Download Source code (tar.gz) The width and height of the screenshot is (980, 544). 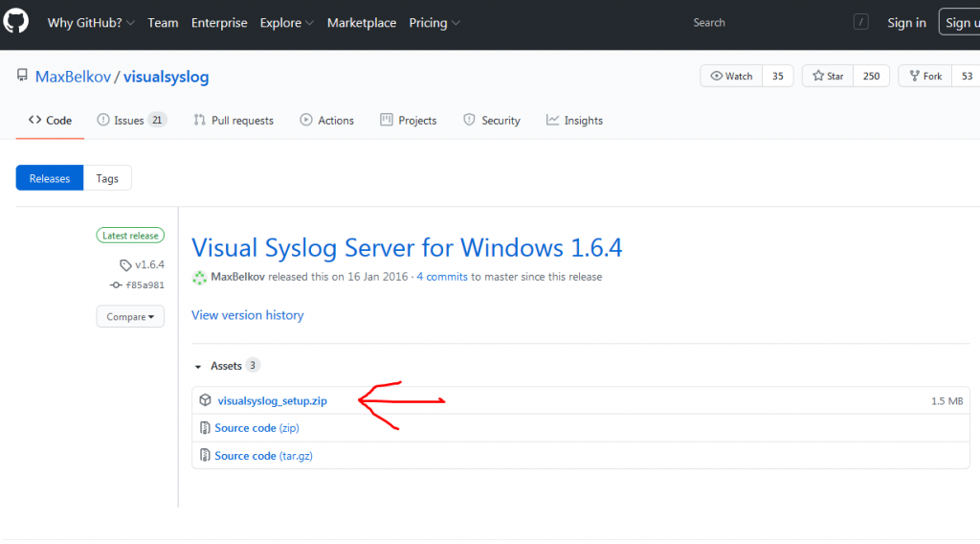pos(263,456)
